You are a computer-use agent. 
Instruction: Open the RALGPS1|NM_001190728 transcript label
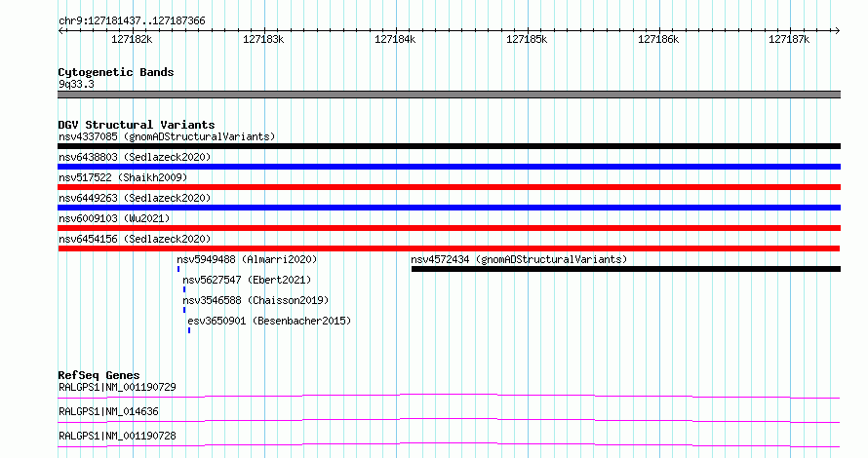(x=117, y=436)
